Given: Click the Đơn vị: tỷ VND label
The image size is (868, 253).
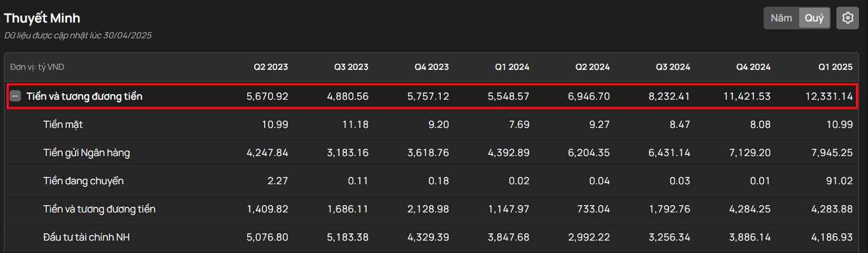Looking at the screenshot, I should pos(37,67).
